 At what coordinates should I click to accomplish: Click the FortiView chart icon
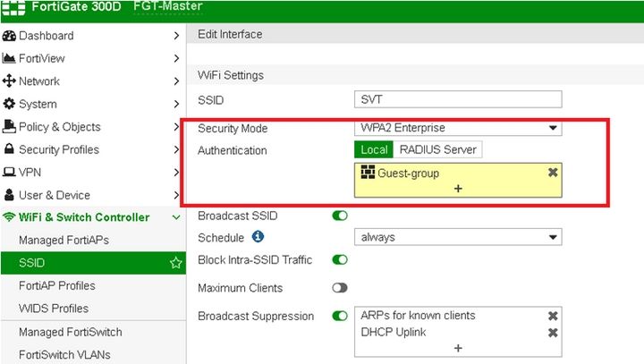pos(10,58)
